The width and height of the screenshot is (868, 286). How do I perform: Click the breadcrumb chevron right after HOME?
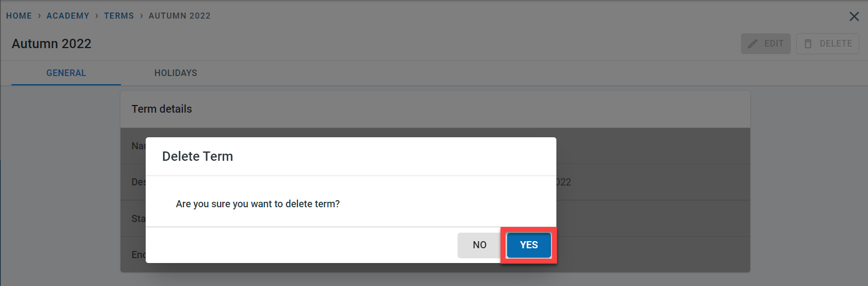click(39, 16)
